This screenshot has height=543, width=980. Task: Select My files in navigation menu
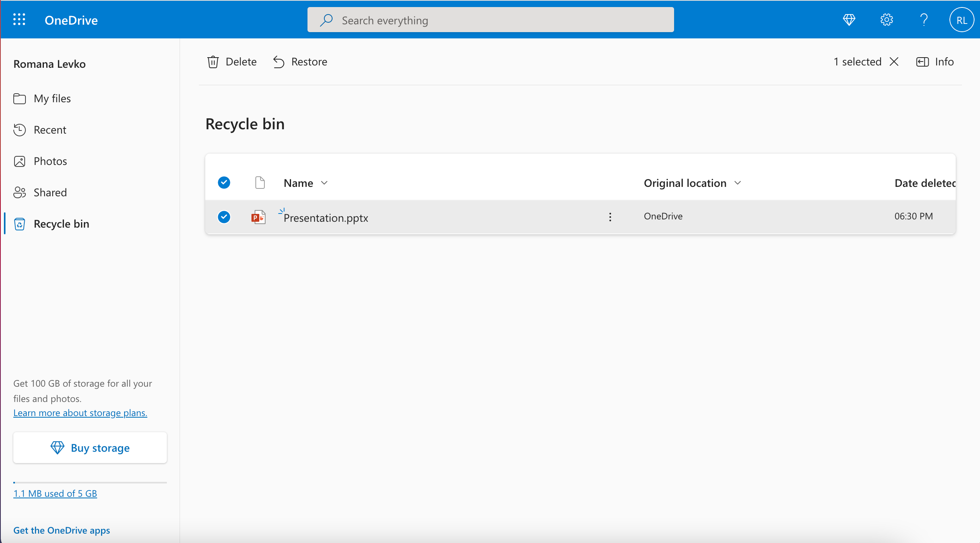tap(52, 98)
